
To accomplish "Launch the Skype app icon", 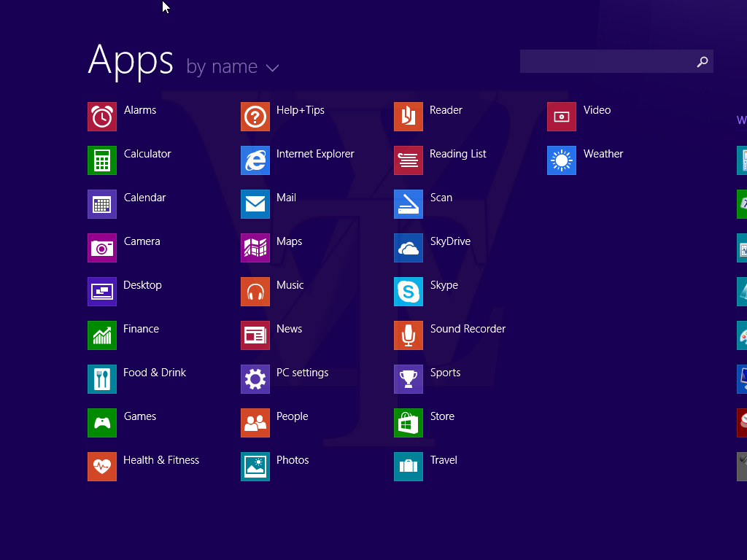I will click(x=409, y=292).
